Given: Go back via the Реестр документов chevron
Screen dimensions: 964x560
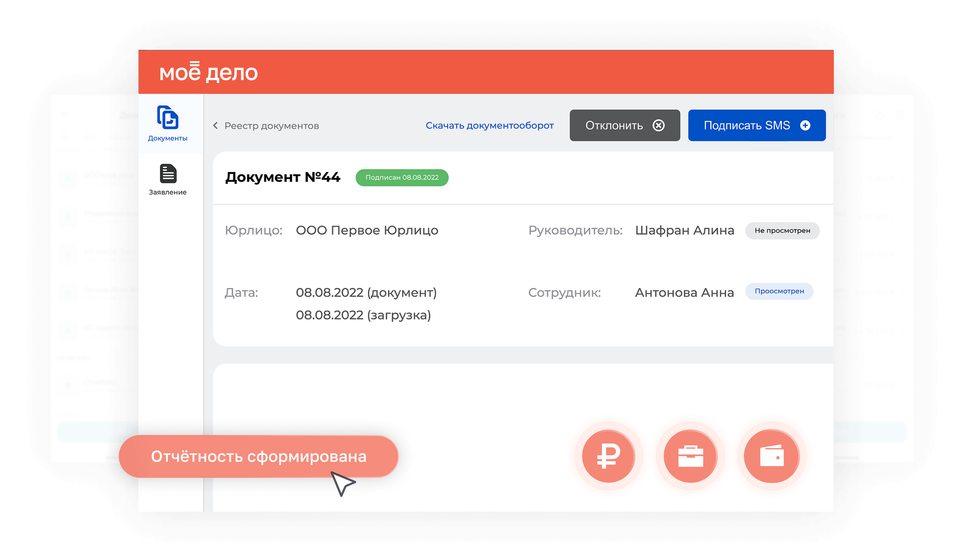Looking at the screenshot, I should click(216, 126).
